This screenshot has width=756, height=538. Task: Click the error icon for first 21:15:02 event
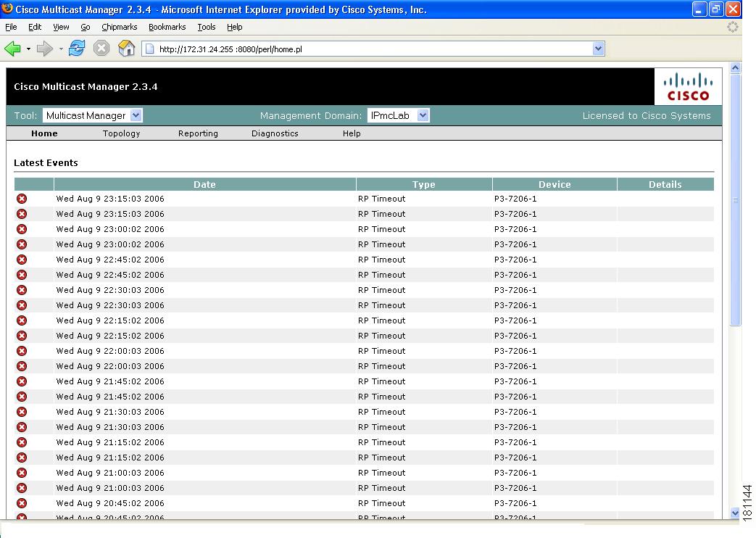click(x=22, y=442)
